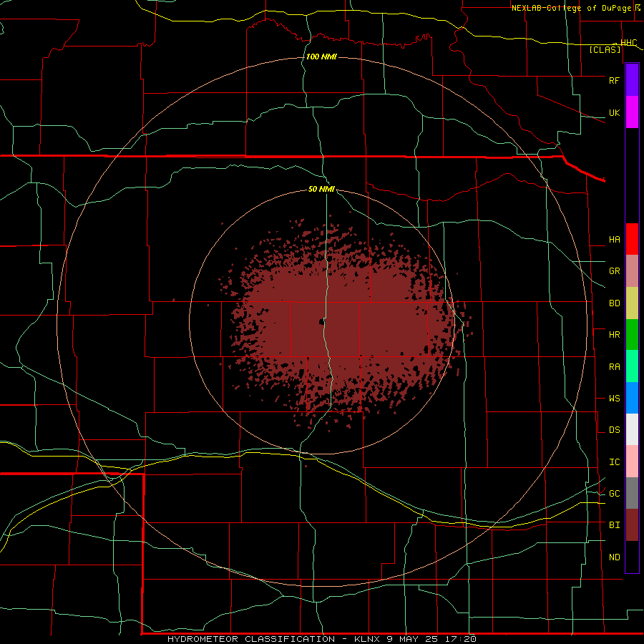The image size is (644, 644).
Task: Click the GC gray legend swatch
Action: pyautogui.click(x=632, y=493)
